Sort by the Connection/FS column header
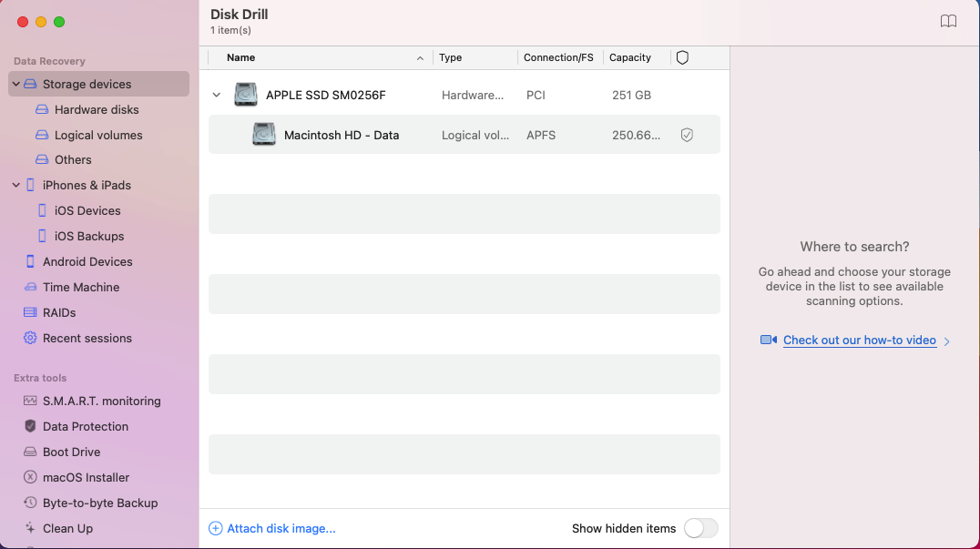980x549 pixels. 558,57
